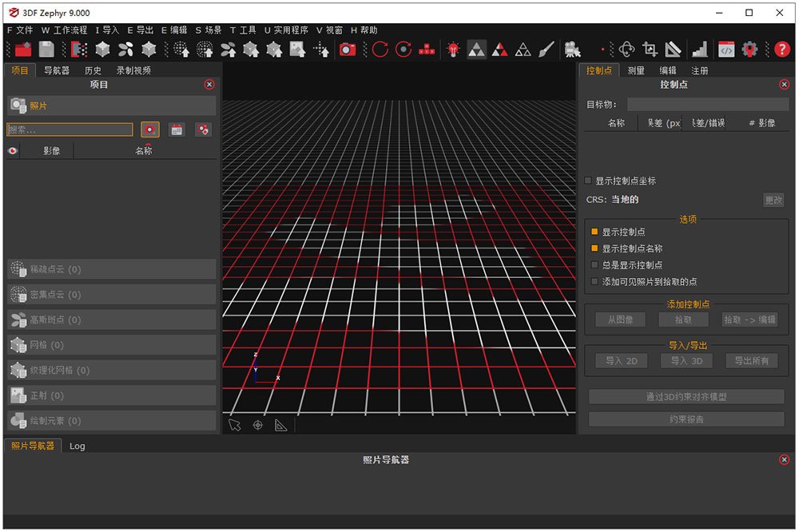The image size is (799, 532).
Task: Uncheck 显示控制点 checkbox
Action: click(x=594, y=232)
